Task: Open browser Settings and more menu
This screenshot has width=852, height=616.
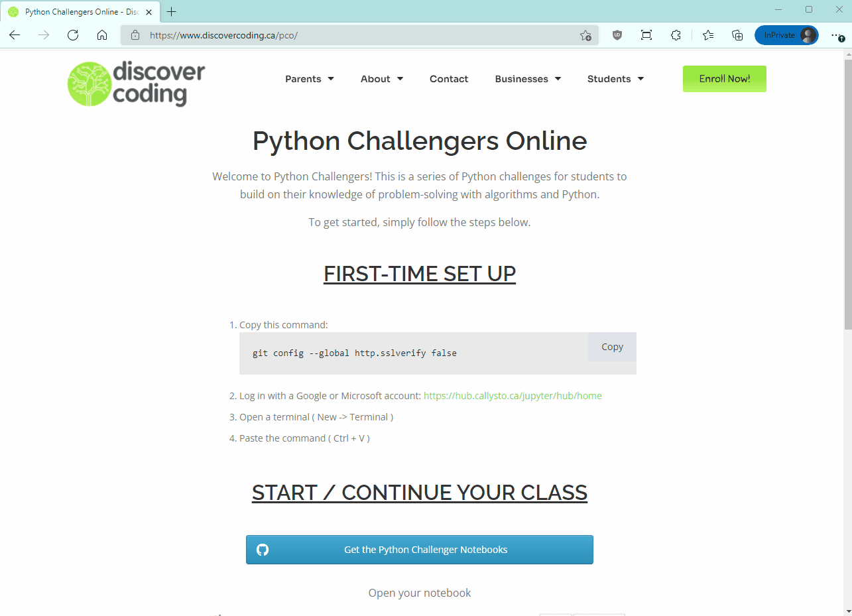Action: pos(838,35)
